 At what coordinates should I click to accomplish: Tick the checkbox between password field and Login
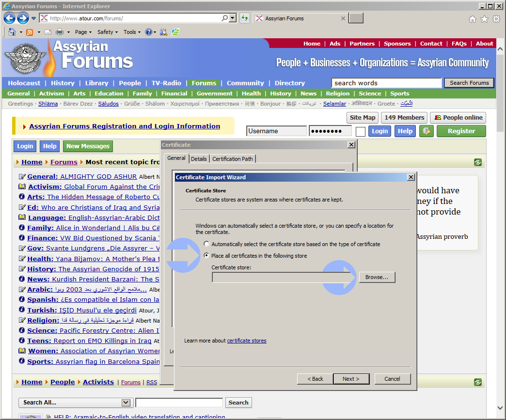coord(361,132)
